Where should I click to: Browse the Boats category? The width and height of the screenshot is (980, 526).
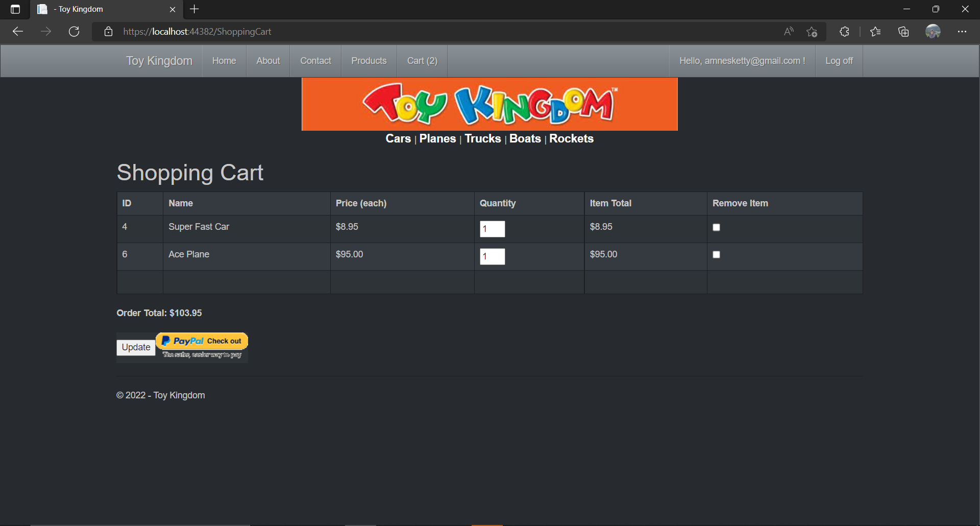(x=525, y=138)
